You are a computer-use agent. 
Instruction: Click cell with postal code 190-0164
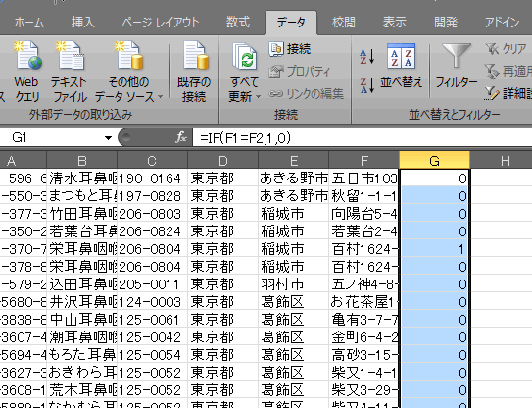click(x=152, y=178)
